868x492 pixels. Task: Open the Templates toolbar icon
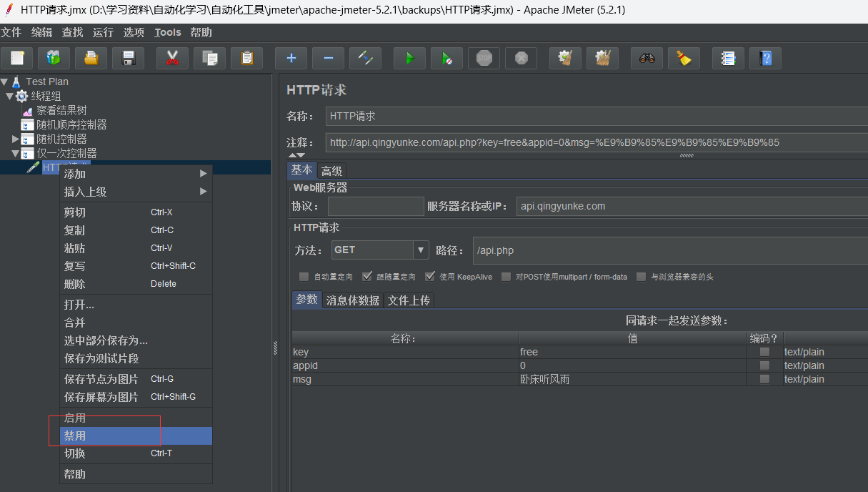(54, 58)
